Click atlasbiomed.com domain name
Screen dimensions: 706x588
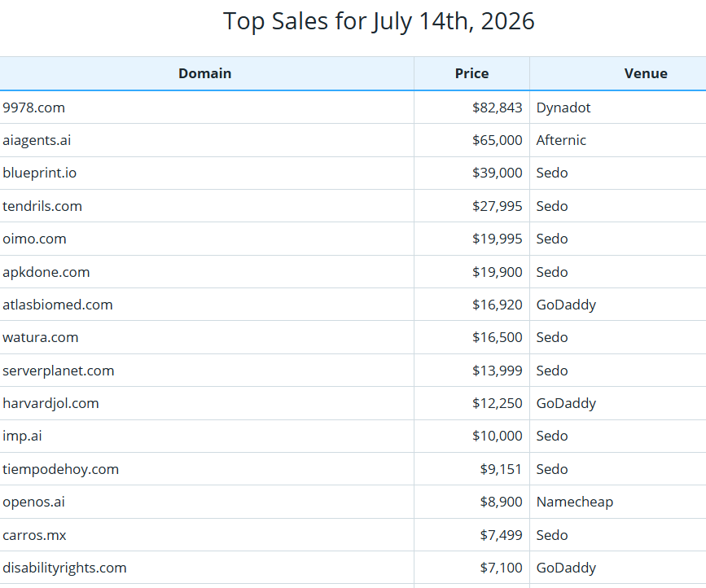58,305
